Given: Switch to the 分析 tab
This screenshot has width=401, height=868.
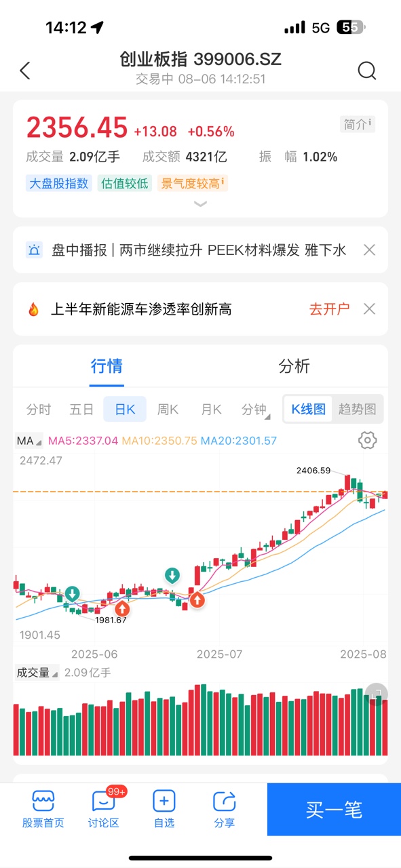Looking at the screenshot, I should click(294, 366).
